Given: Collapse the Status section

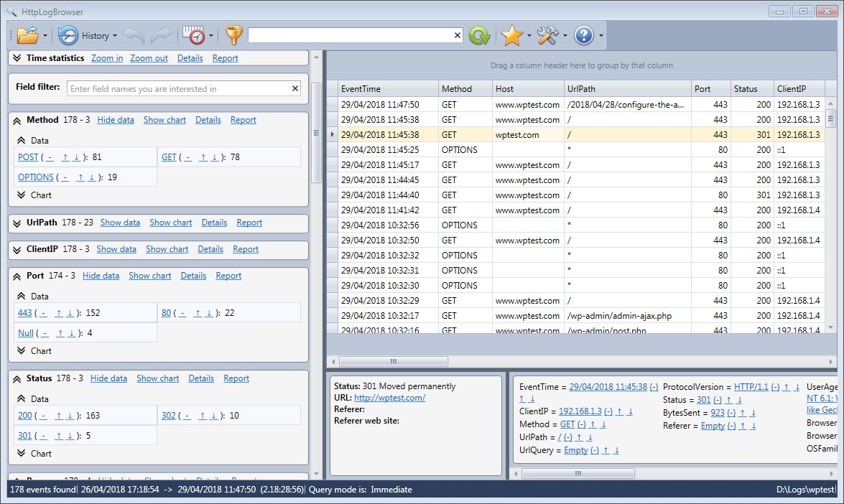Looking at the screenshot, I should coord(17,378).
